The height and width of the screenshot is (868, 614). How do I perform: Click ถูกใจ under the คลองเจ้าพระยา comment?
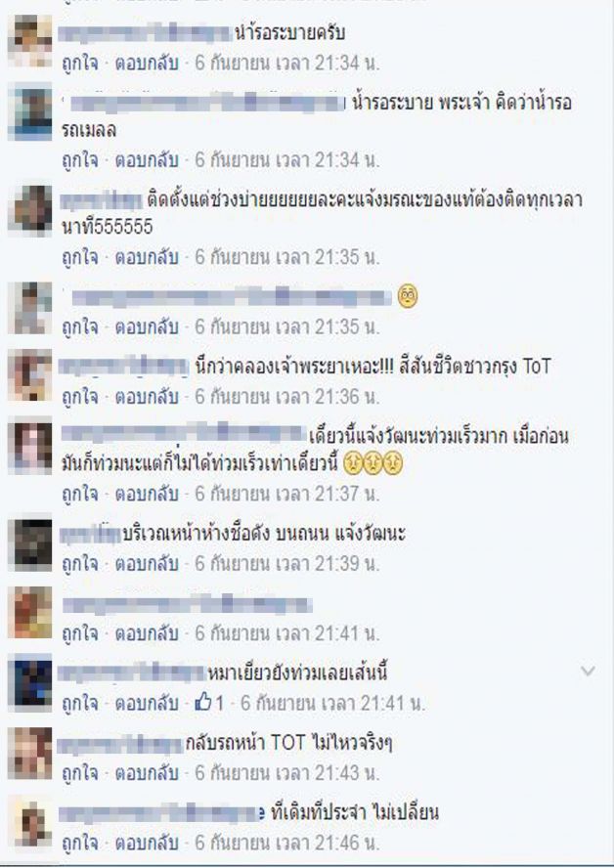80,396
